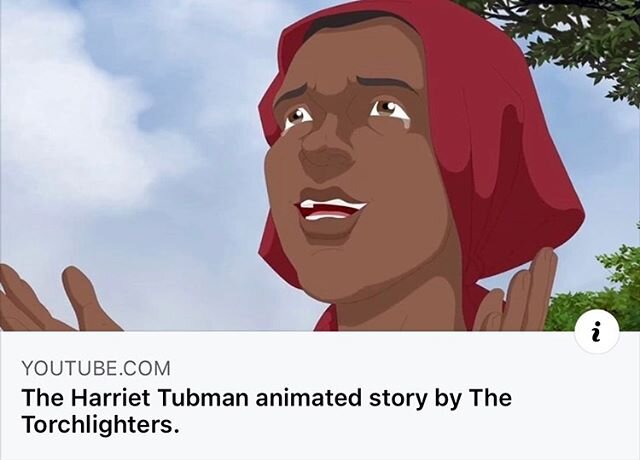Click the empty space right of the title text
This screenshot has width=640, height=460.
tap(571, 411)
